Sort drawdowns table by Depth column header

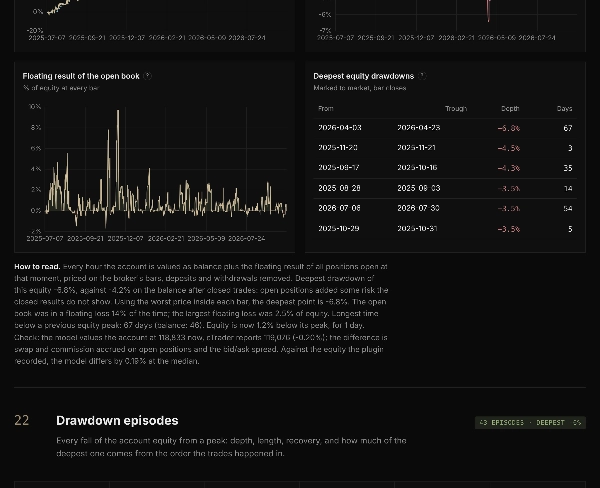click(510, 109)
